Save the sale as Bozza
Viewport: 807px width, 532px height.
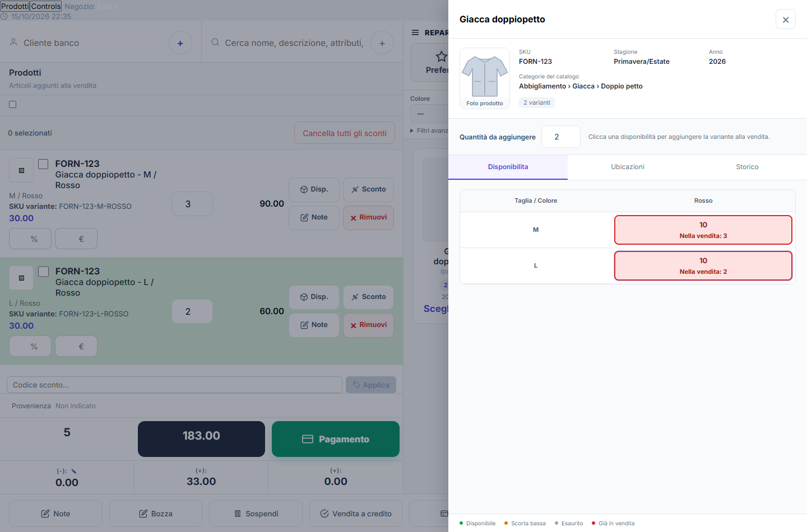[156, 514]
